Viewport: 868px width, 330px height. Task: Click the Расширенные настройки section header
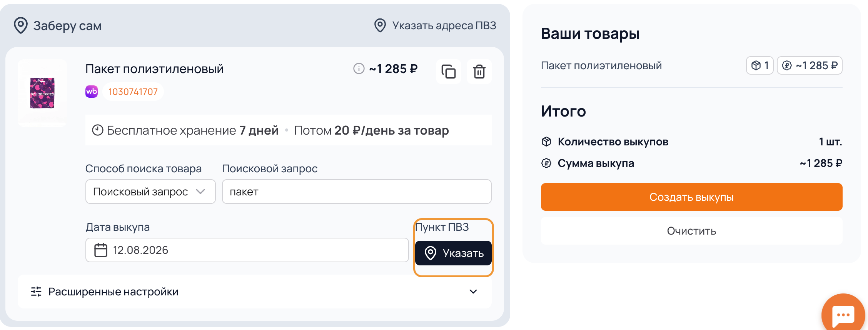point(255,292)
